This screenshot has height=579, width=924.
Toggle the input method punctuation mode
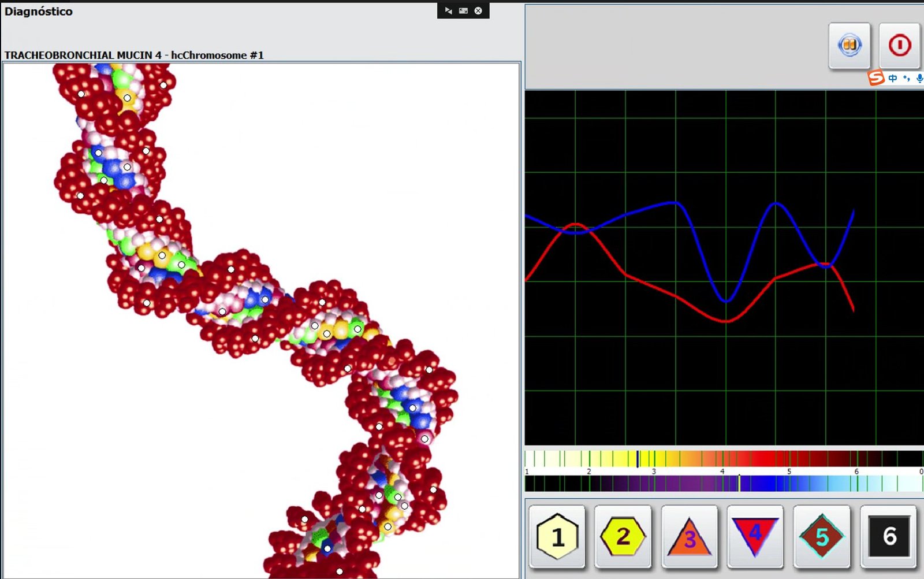906,78
